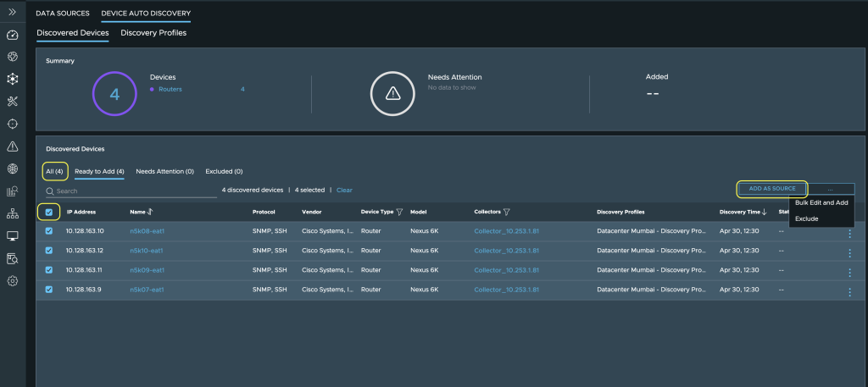Open row actions menu for n5k07-eat1
The width and height of the screenshot is (868, 387).
click(849, 291)
